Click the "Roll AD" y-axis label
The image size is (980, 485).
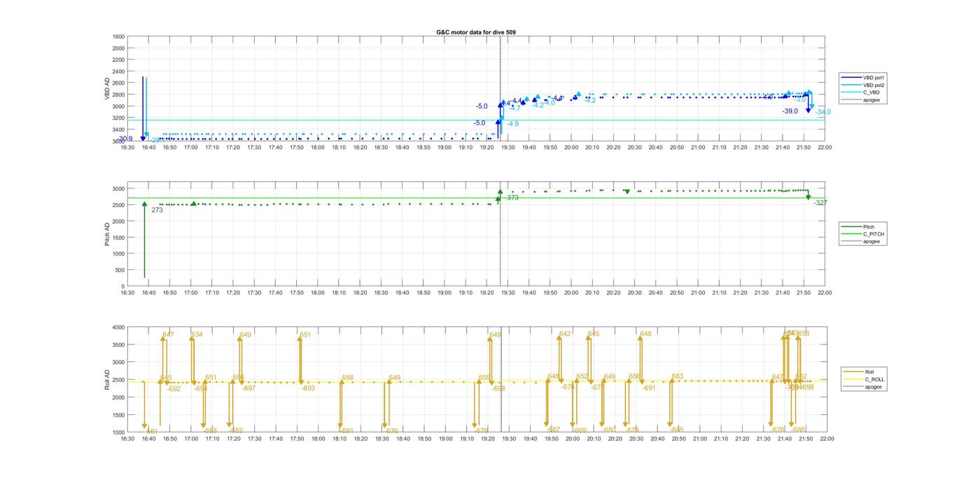(x=107, y=379)
